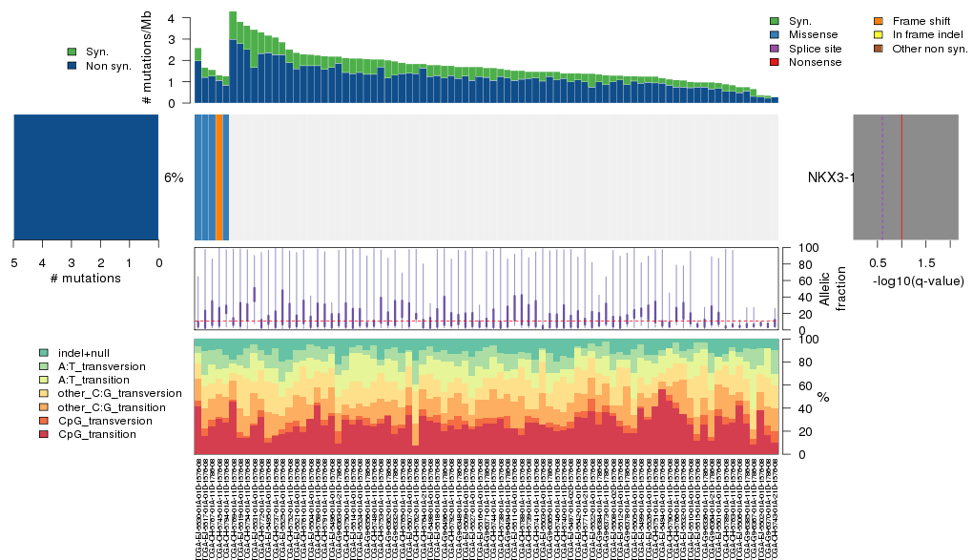Image resolution: width=973 pixels, height=560 pixels.
Task: Select the In frame indel yellow swatch
Action: pos(879,34)
